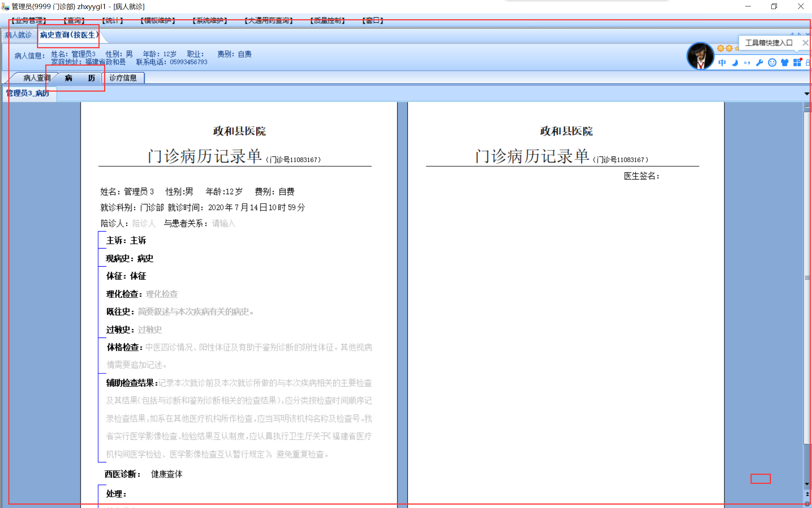Viewport: 812px width, 508px height.
Task: Click the previous page double-arrow icon
Action: (x=807, y=494)
